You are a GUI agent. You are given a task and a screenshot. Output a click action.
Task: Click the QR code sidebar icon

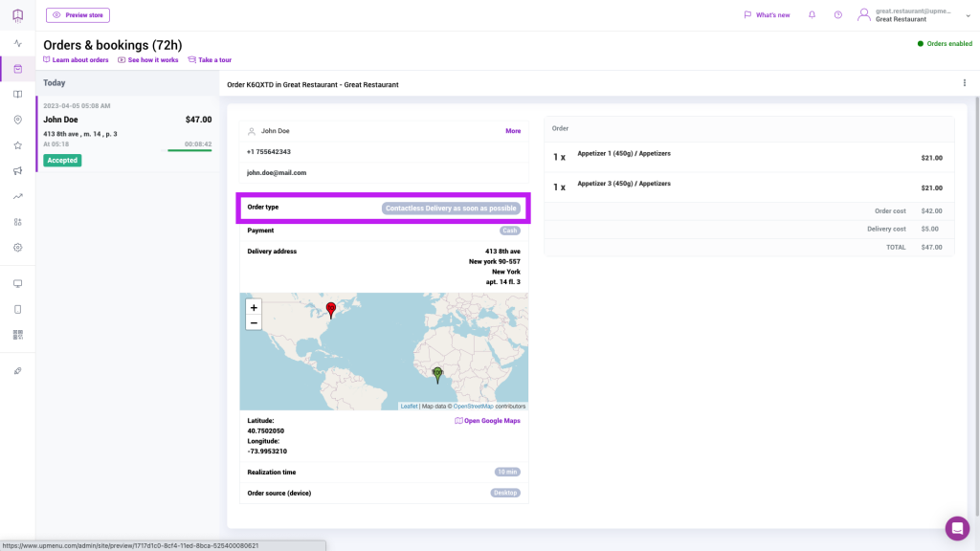point(17,335)
